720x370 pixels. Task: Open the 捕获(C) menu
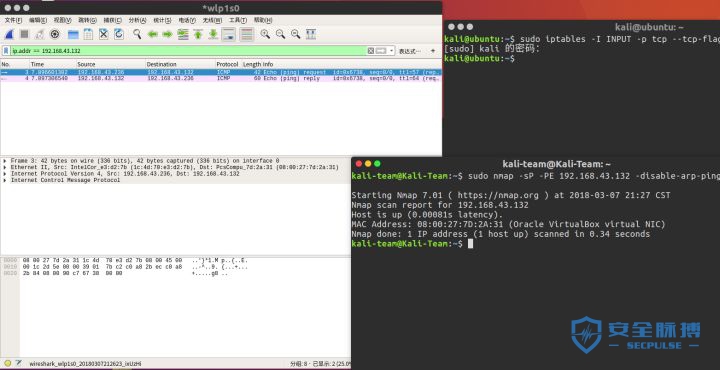112,20
